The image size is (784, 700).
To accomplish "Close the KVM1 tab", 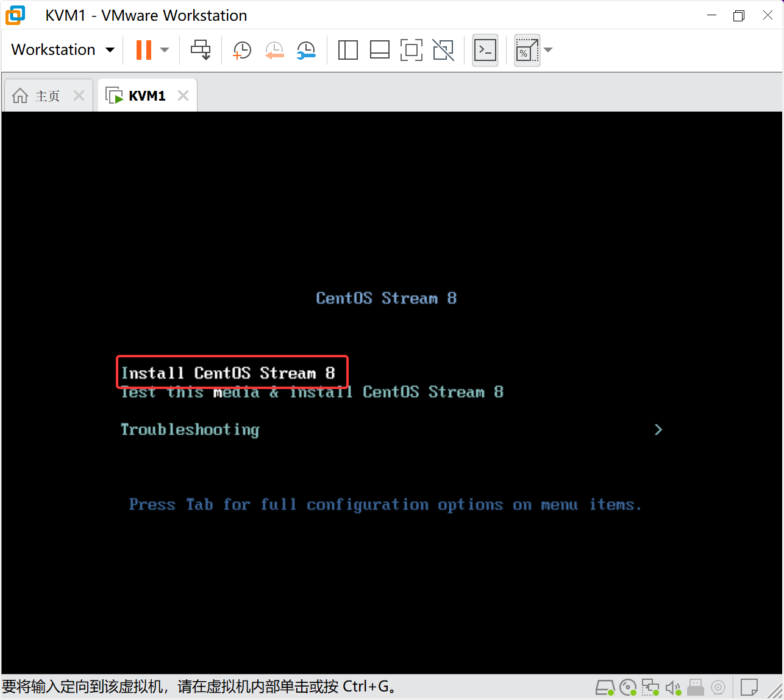I will [183, 96].
